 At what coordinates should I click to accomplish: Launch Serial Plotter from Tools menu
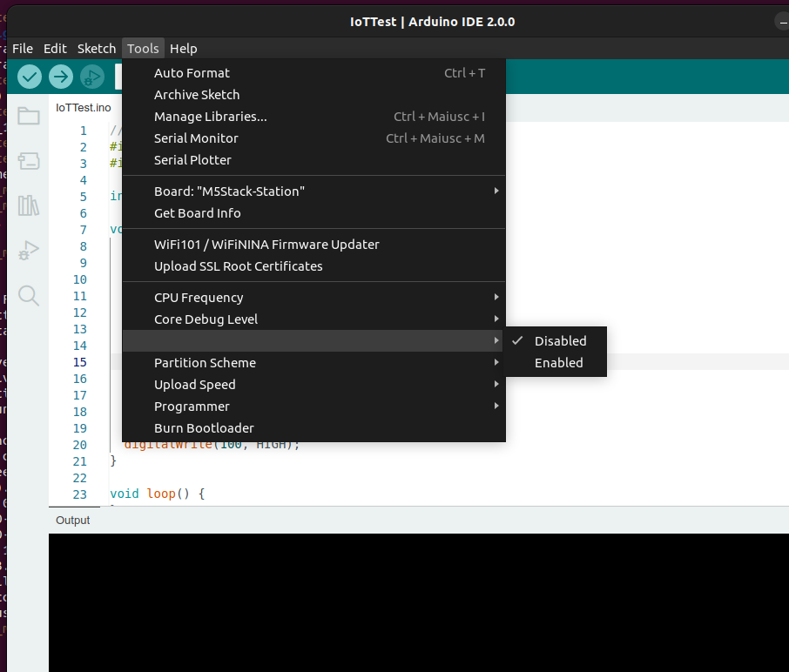pos(314,160)
